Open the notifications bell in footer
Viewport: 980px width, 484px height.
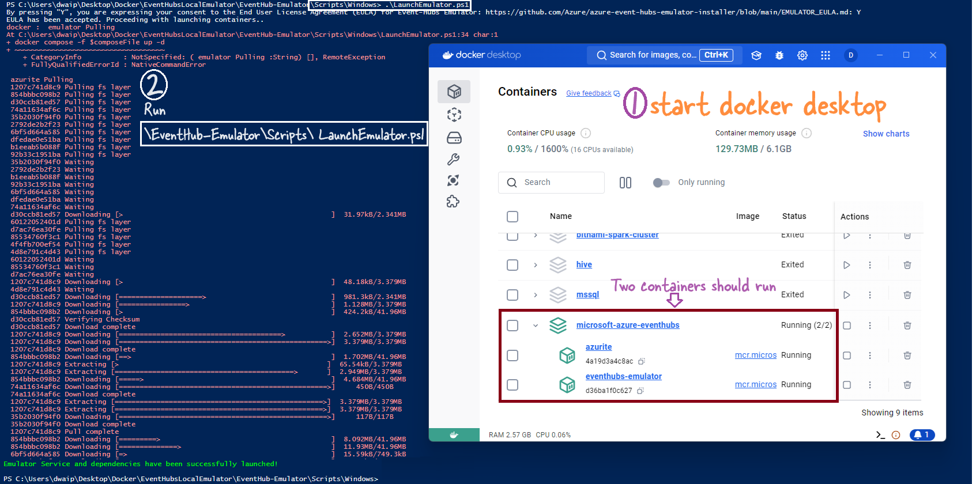922,435
